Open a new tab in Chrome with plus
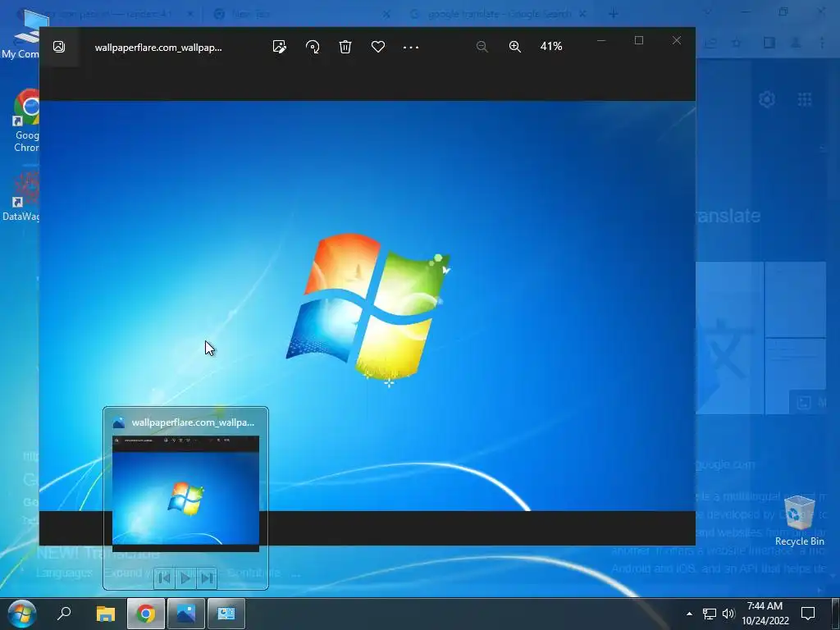 614,14
